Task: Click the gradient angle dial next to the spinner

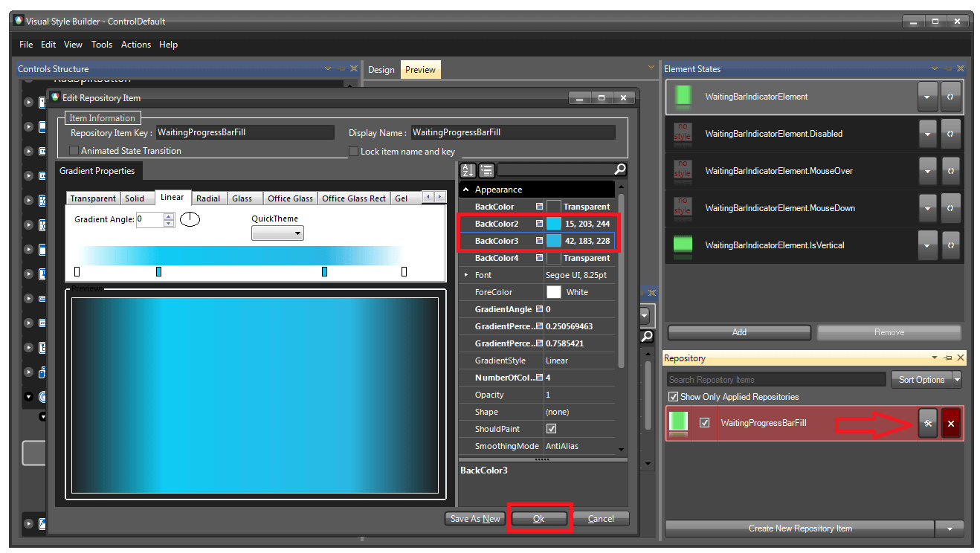Action: click(x=190, y=219)
